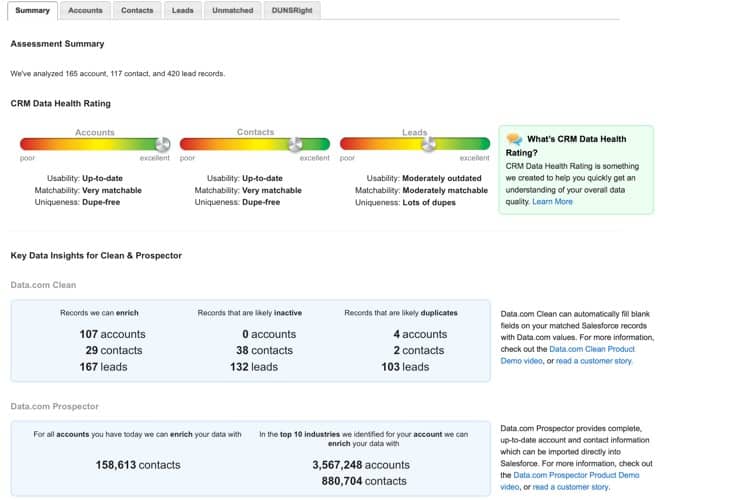The image size is (737, 500).
Task: Click the Leads health rating slider knob
Action: point(428,144)
